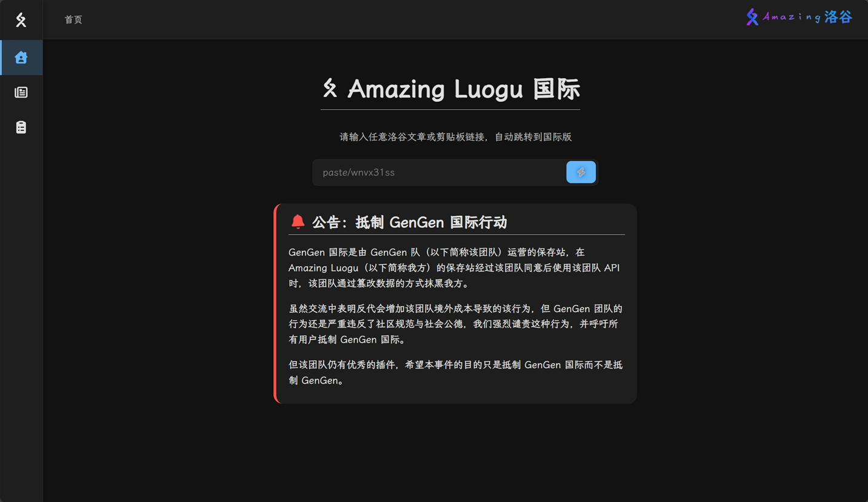The height and width of the screenshot is (502, 868).
Task: Open the home icon in the sidebar
Action: click(x=21, y=58)
